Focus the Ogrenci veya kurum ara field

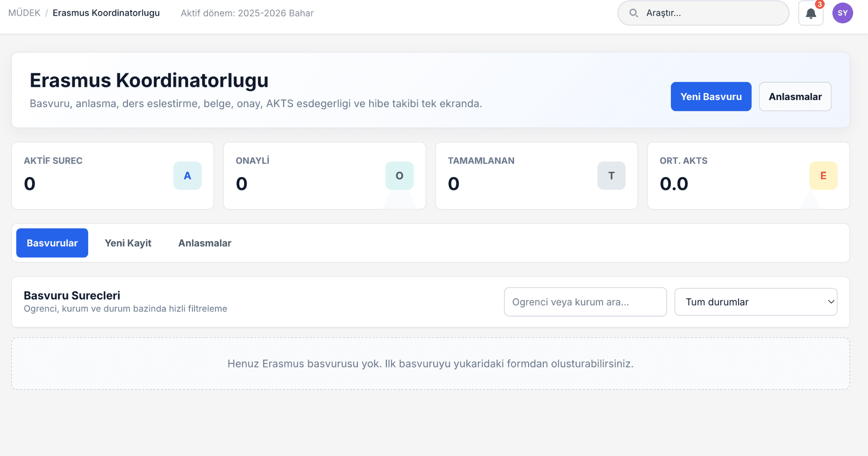click(585, 302)
